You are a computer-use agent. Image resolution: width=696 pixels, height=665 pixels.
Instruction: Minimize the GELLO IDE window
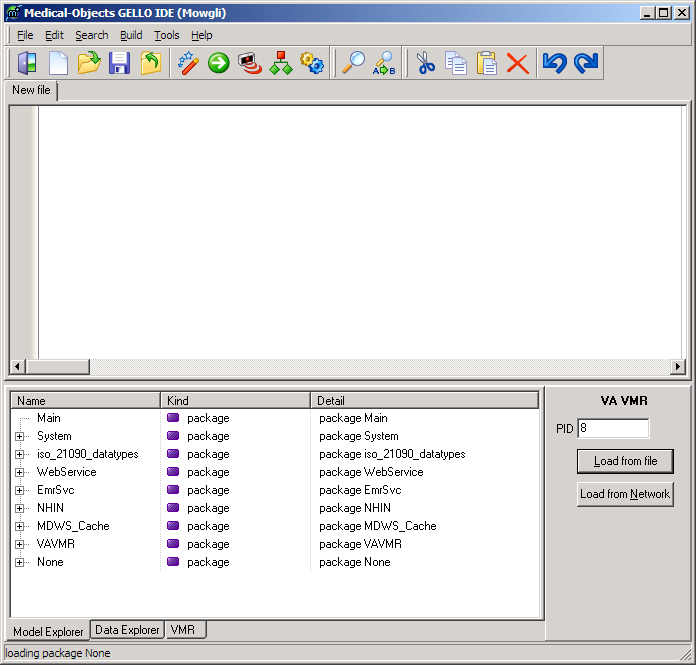click(x=647, y=13)
